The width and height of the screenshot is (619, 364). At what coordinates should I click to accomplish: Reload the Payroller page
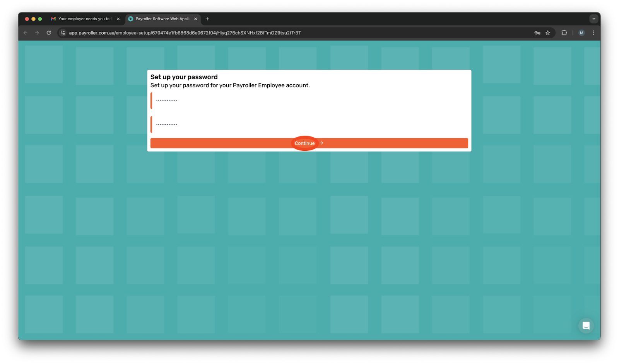pyautogui.click(x=49, y=33)
